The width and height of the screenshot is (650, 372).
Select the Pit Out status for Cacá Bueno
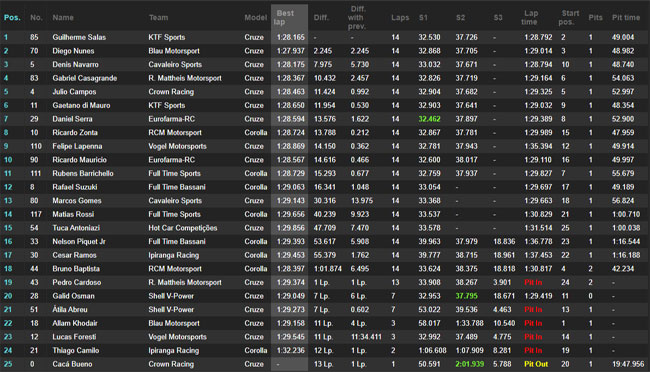tap(536, 364)
